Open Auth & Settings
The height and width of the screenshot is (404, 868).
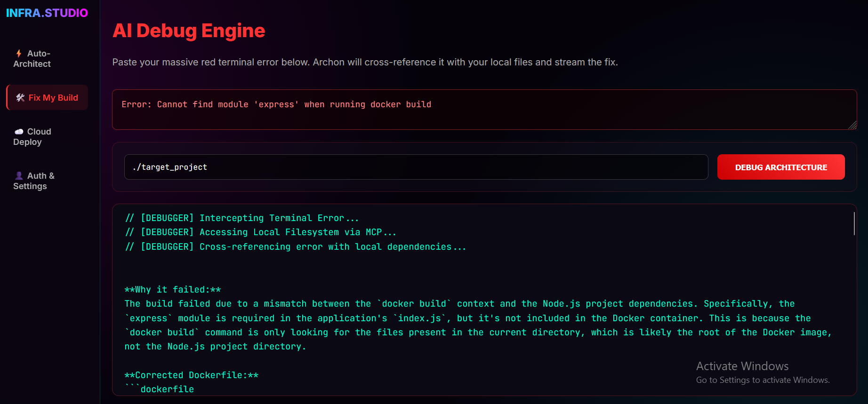coord(47,181)
